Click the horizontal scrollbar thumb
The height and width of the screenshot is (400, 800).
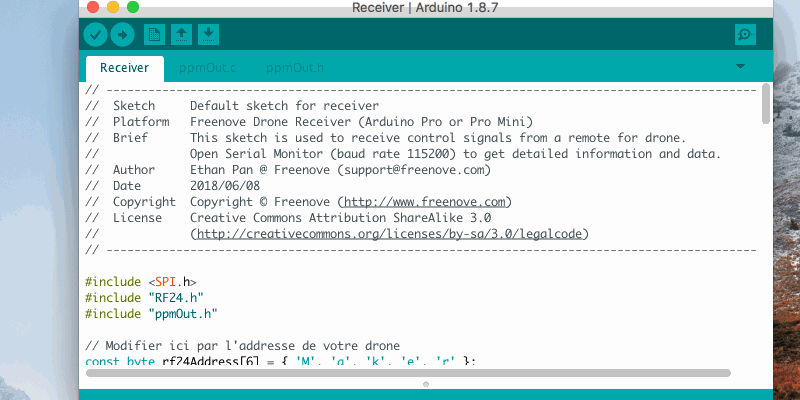coord(408,373)
